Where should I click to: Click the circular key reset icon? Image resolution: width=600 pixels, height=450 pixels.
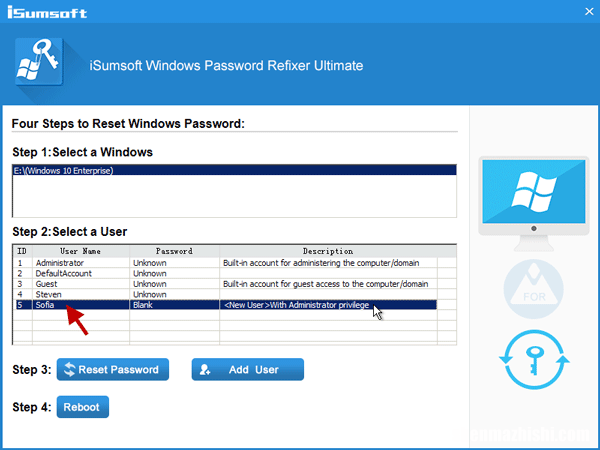click(534, 360)
